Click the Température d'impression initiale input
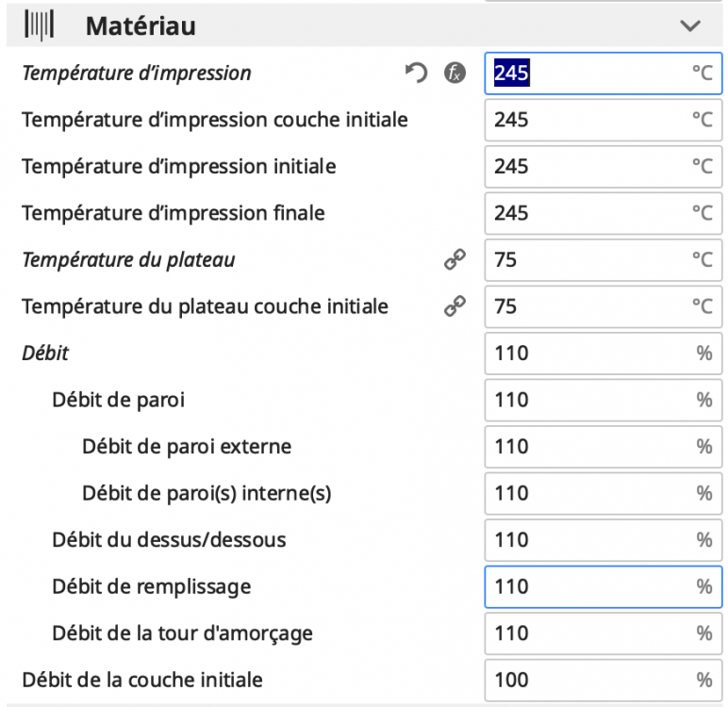 (603, 167)
